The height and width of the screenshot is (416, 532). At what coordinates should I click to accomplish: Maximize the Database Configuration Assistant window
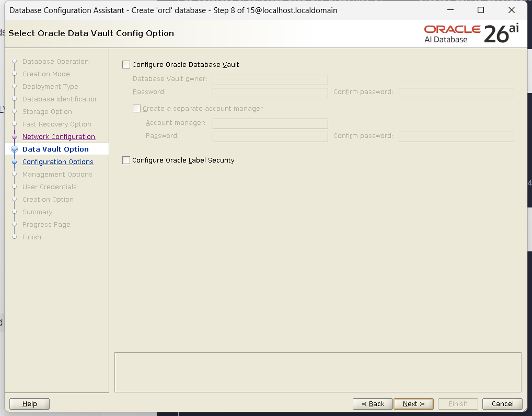(481, 10)
